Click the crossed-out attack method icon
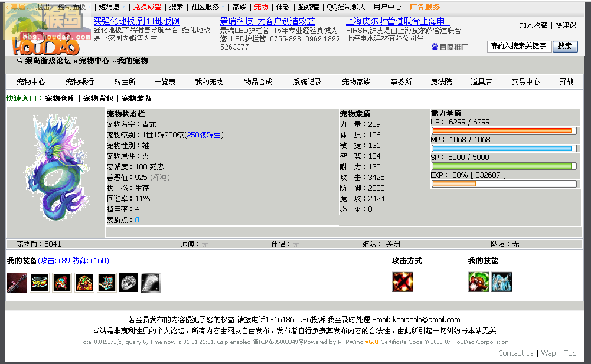 [403, 282]
